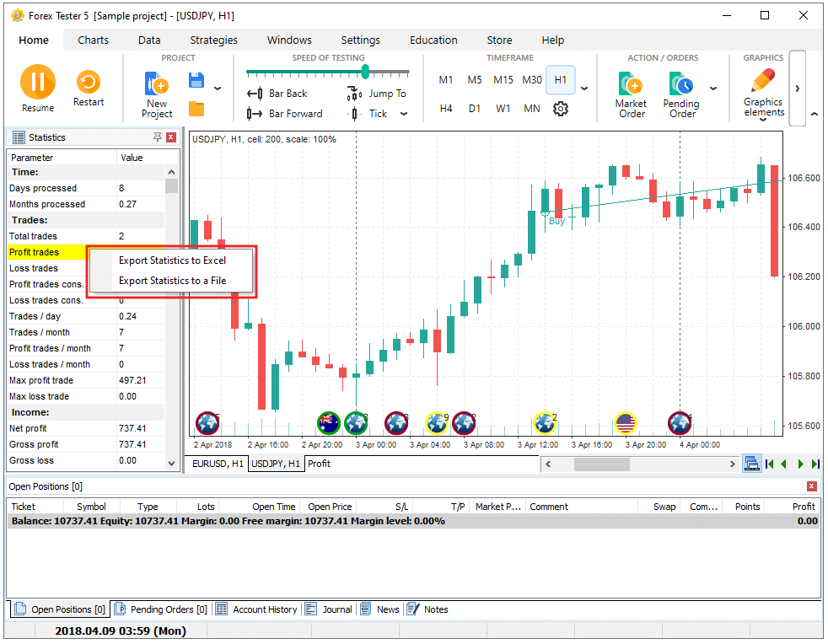Open timeframe settings gear icon
828x644 pixels.
pos(561,109)
